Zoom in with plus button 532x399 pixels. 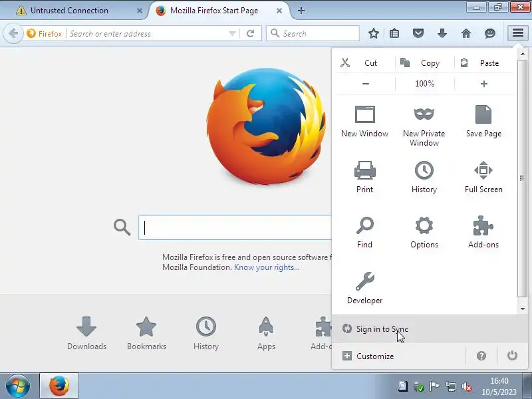click(484, 84)
